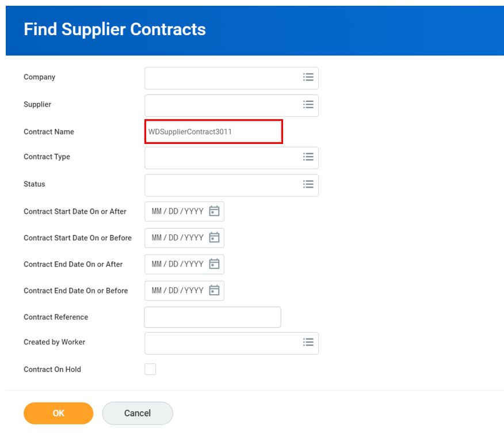Click the Contract Start Date On or After date text
Viewport: 504px width, 437px height.
click(177, 211)
